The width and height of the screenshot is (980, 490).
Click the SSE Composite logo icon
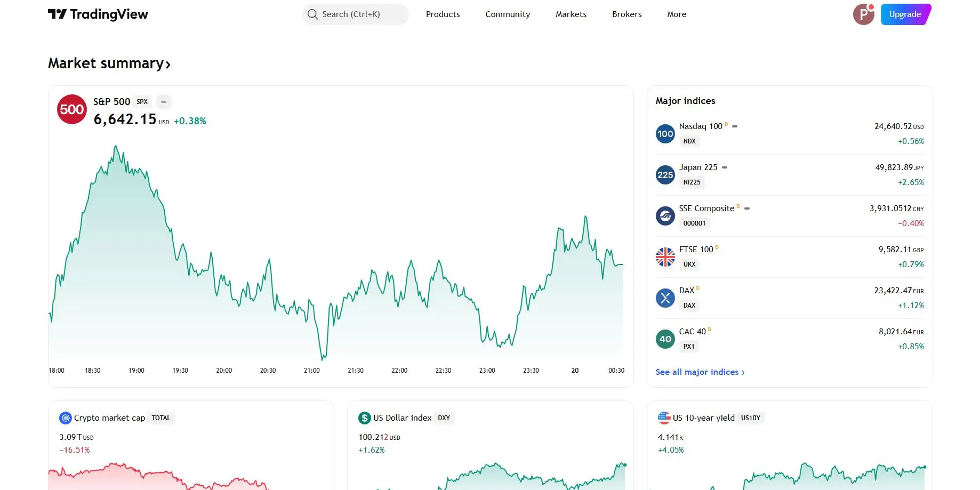(665, 216)
